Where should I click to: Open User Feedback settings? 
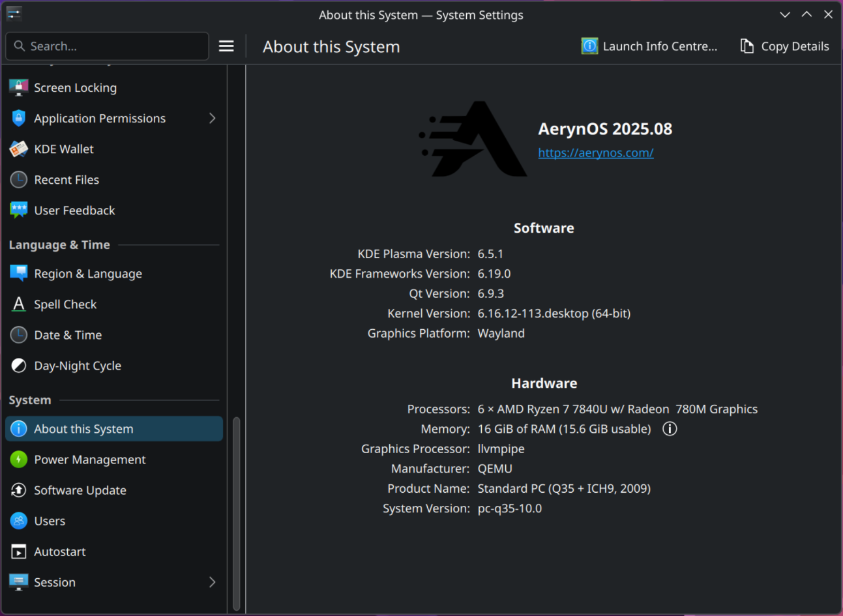tap(74, 211)
